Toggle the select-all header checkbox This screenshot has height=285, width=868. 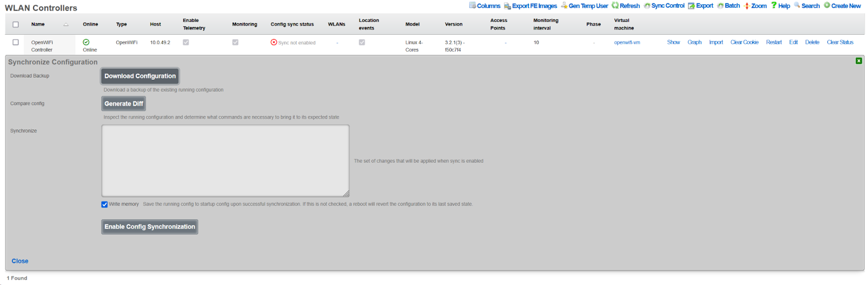pos(16,24)
